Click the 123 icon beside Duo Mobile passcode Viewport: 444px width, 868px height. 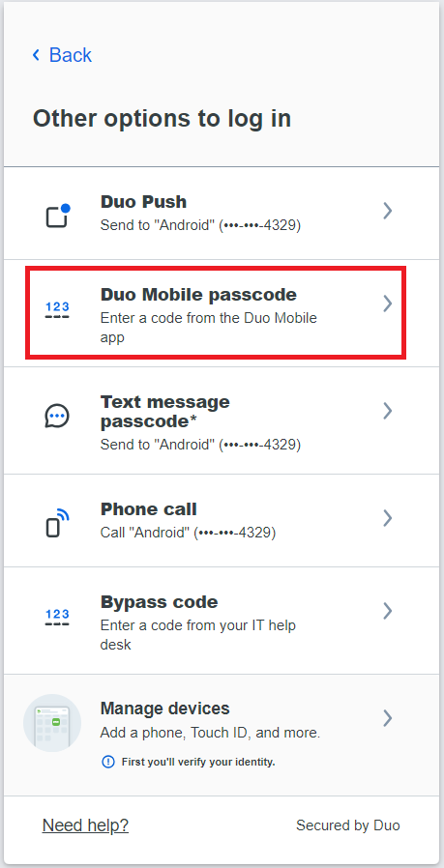58,311
